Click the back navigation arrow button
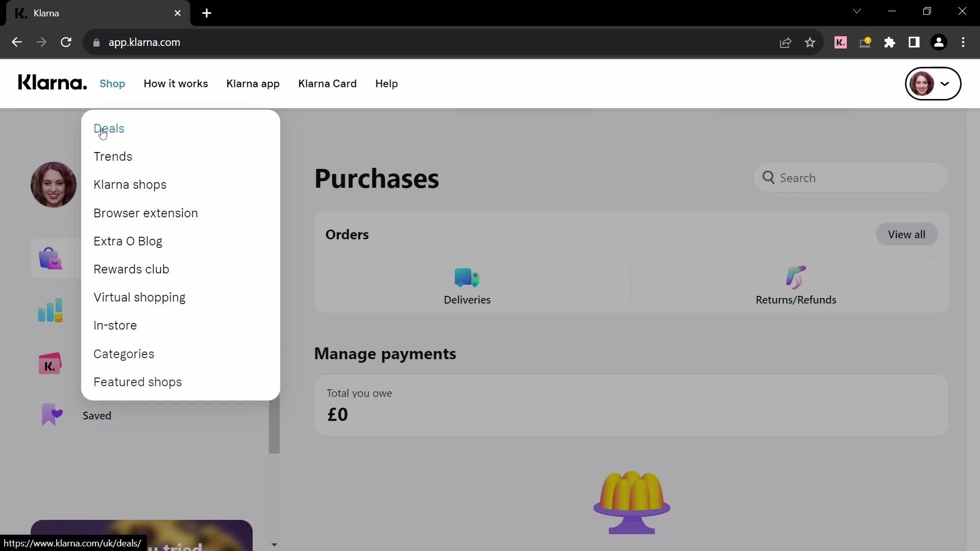The image size is (980, 551). [17, 42]
